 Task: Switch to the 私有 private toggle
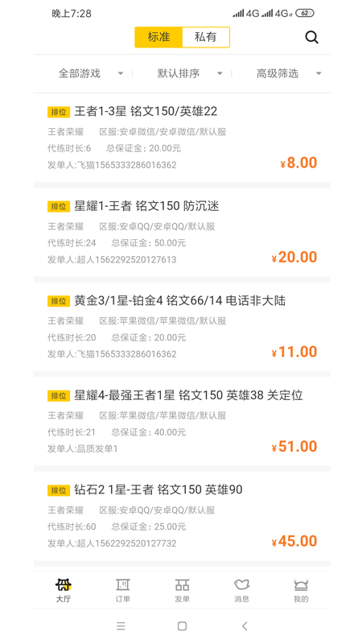206,37
